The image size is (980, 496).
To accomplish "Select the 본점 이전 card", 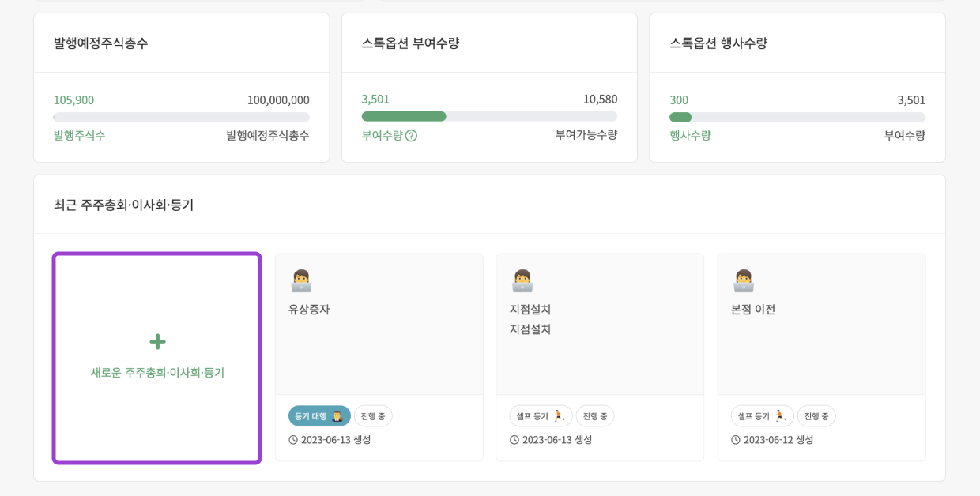I will (x=821, y=355).
